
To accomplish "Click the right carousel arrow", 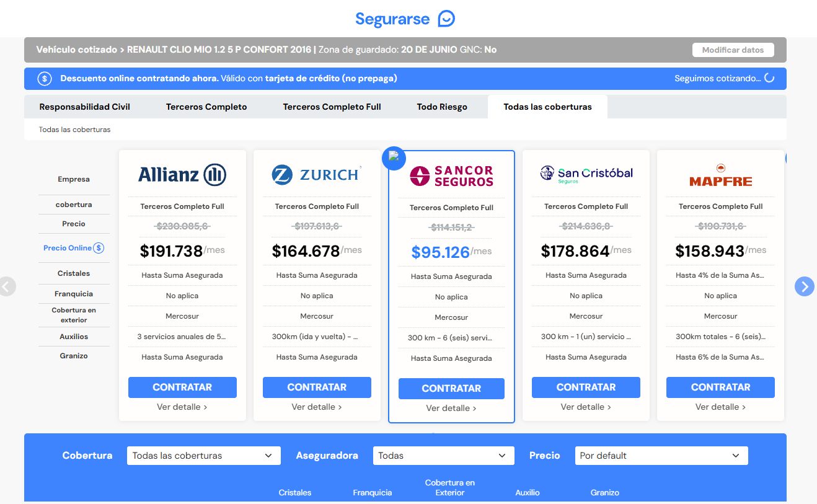I will pos(804,286).
